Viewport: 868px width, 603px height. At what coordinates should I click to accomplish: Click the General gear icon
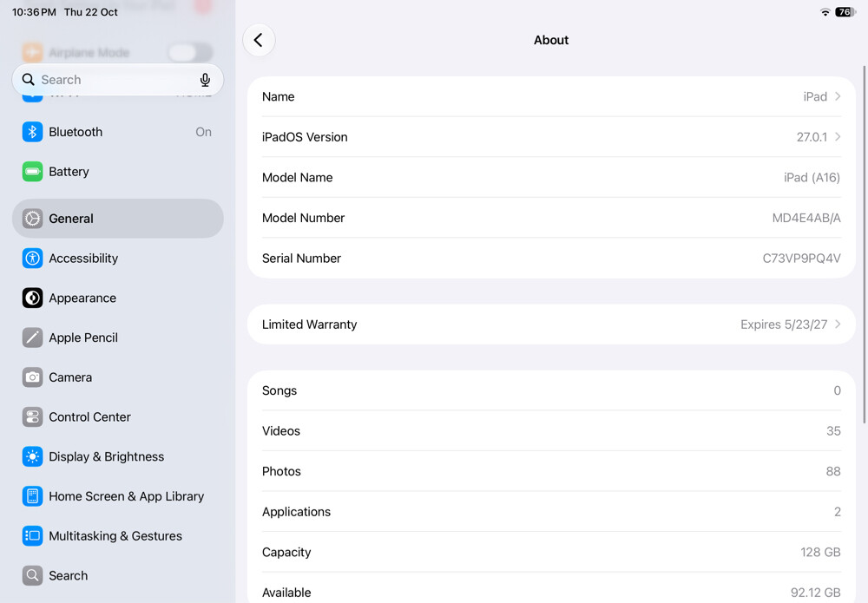[33, 219]
